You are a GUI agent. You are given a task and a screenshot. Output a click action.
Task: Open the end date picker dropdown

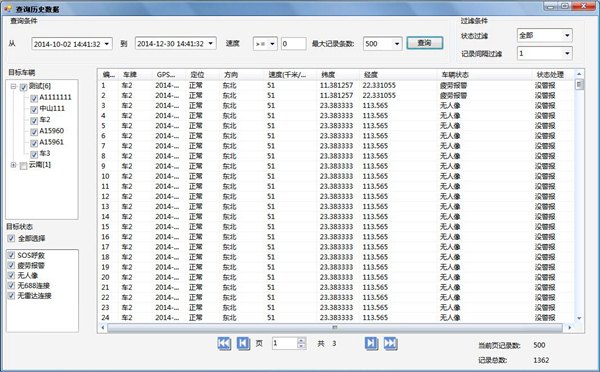[x=210, y=43]
